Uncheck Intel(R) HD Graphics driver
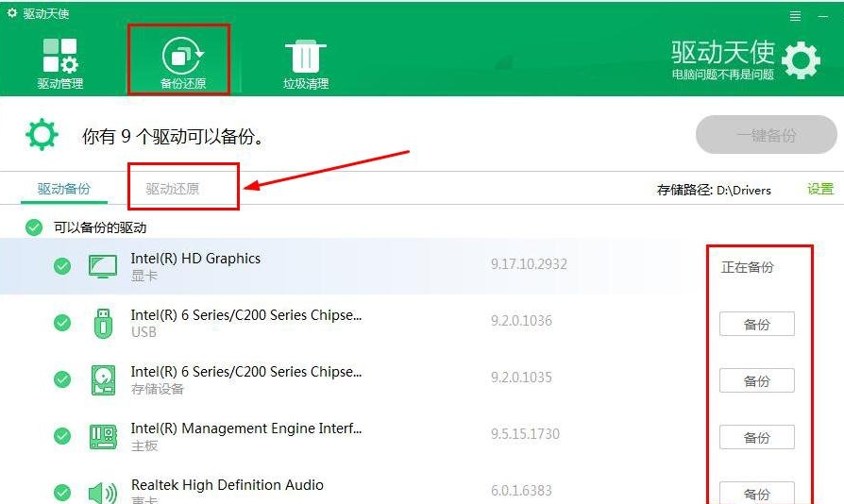The width and height of the screenshot is (844, 504). 62,266
